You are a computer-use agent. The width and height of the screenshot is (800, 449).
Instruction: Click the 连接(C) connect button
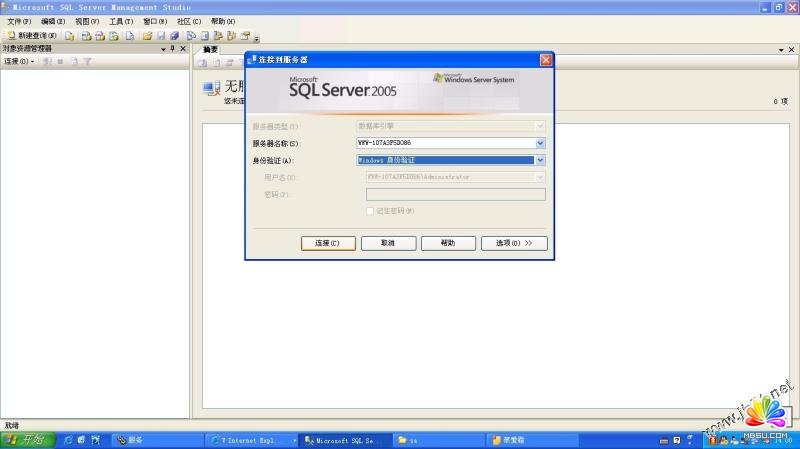[328, 243]
